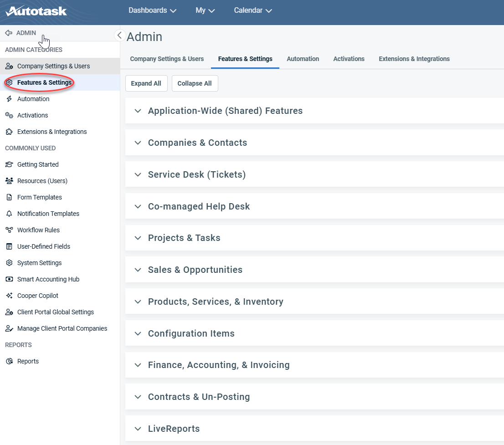Click the Workflow Rules flowchart icon
504x445 pixels.
[x=10, y=230]
